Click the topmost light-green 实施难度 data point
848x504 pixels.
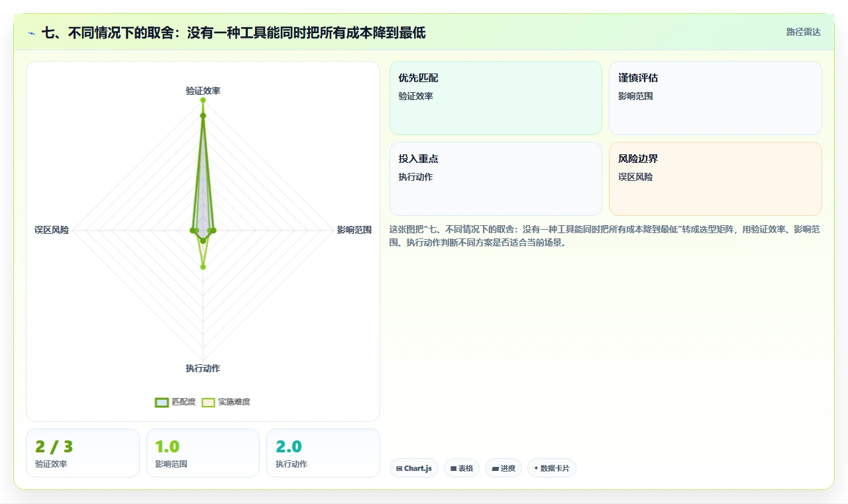[x=203, y=100]
